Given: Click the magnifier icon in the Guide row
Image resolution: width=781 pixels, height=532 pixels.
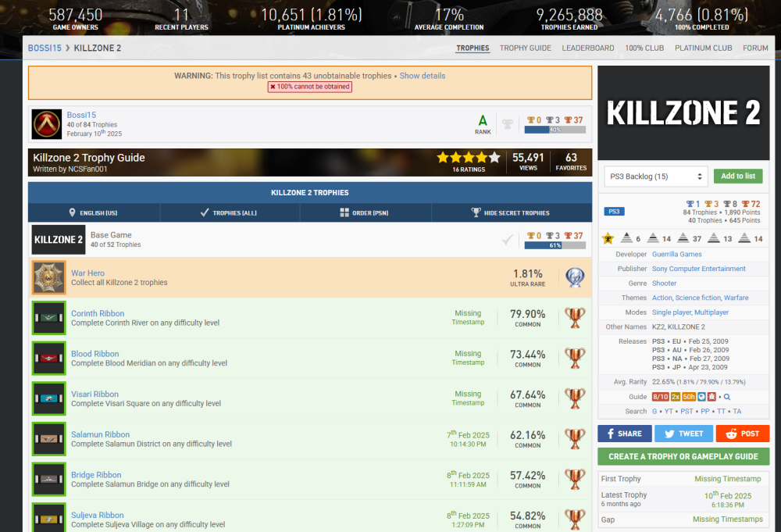Looking at the screenshot, I should click(x=727, y=397).
